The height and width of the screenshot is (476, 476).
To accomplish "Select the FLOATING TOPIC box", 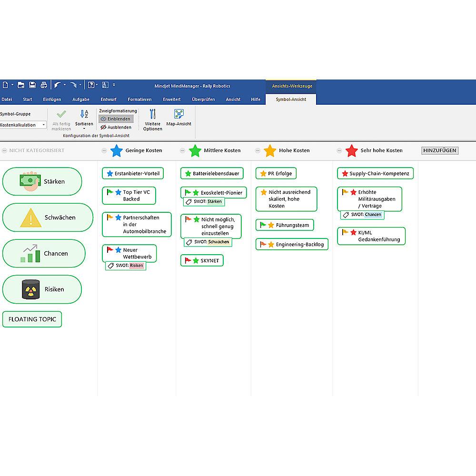I will [x=32, y=319].
